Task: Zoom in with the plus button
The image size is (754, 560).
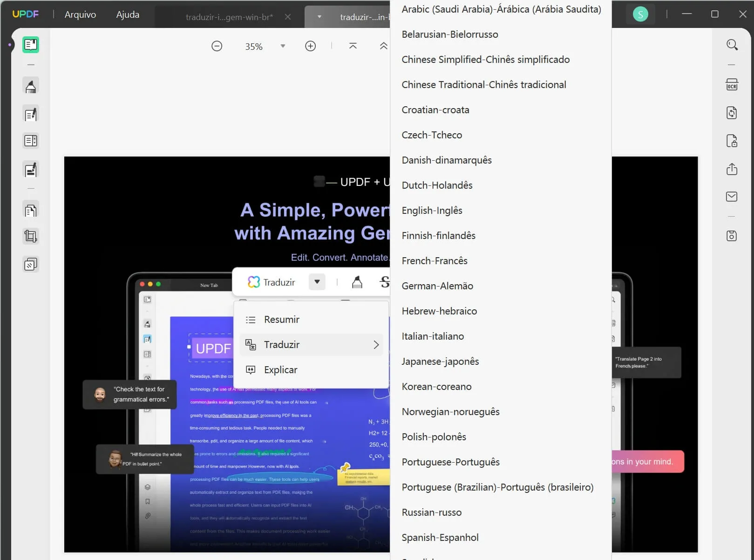Action: [x=311, y=46]
